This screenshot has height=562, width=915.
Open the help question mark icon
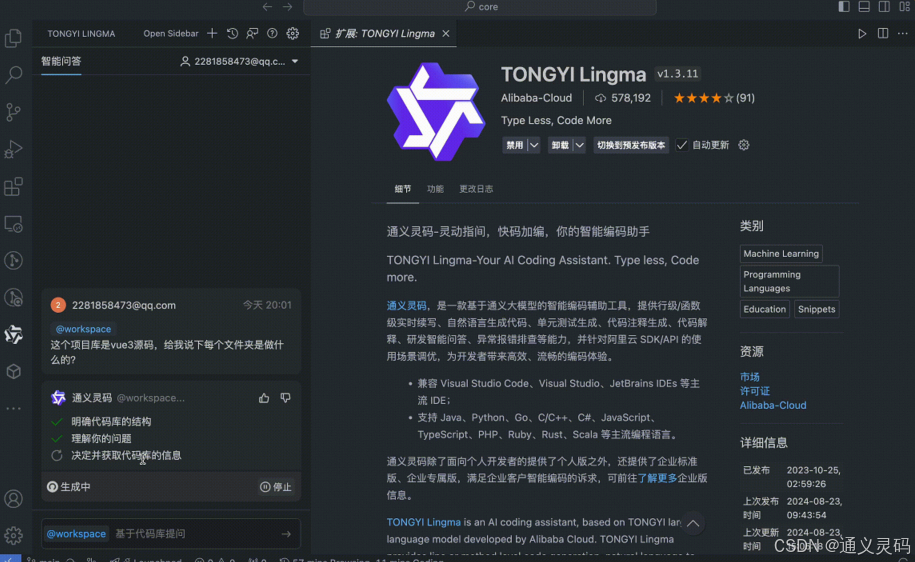click(x=272, y=33)
